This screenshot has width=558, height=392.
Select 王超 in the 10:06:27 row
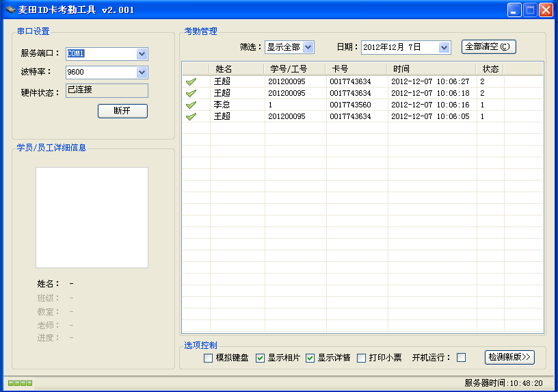coord(222,81)
